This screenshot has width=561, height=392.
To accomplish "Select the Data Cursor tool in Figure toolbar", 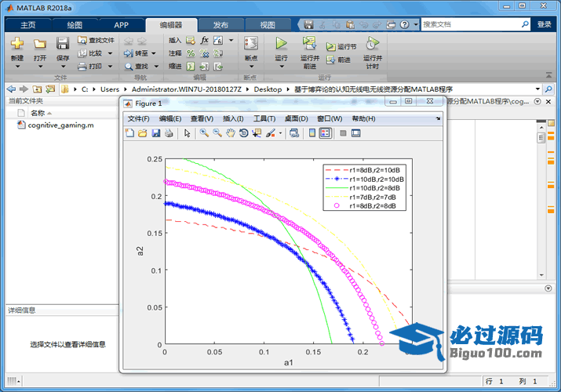I will tap(257, 133).
